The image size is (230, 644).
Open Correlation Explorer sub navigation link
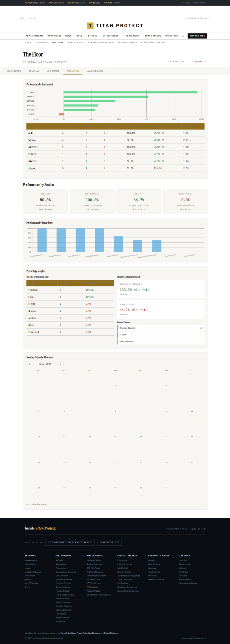pyautogui.click(x=101, y=43)
